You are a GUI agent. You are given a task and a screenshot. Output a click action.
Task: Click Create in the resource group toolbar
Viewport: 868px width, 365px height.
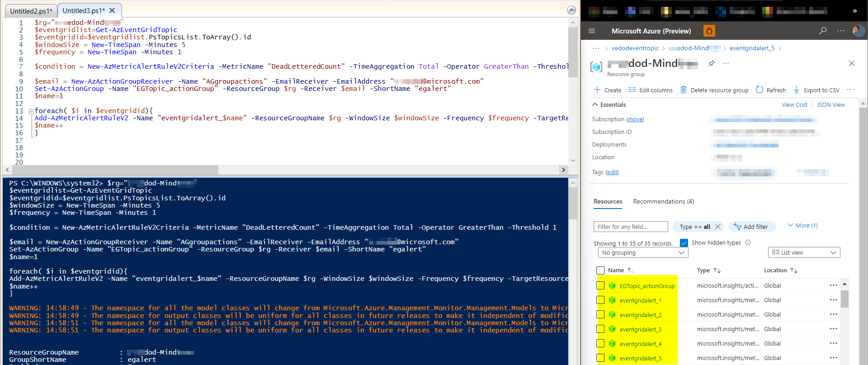(608, 90)
